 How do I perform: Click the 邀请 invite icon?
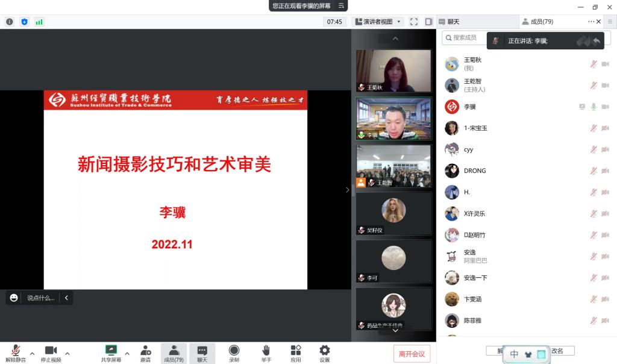tap(146, 353)
